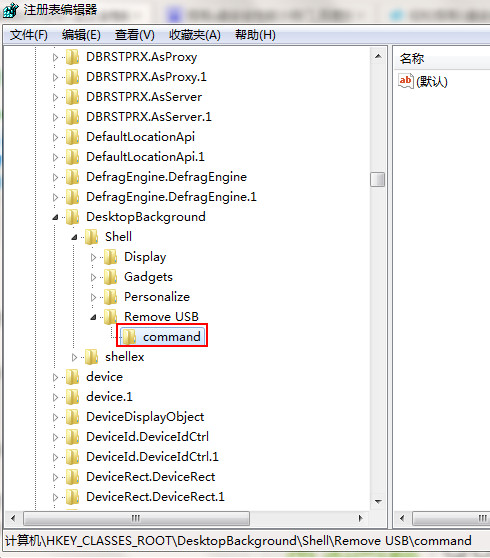This screenshot has height=558, width=490.
Task: Click the tree scroll down arrow
Action: click(x=378, y=502)
